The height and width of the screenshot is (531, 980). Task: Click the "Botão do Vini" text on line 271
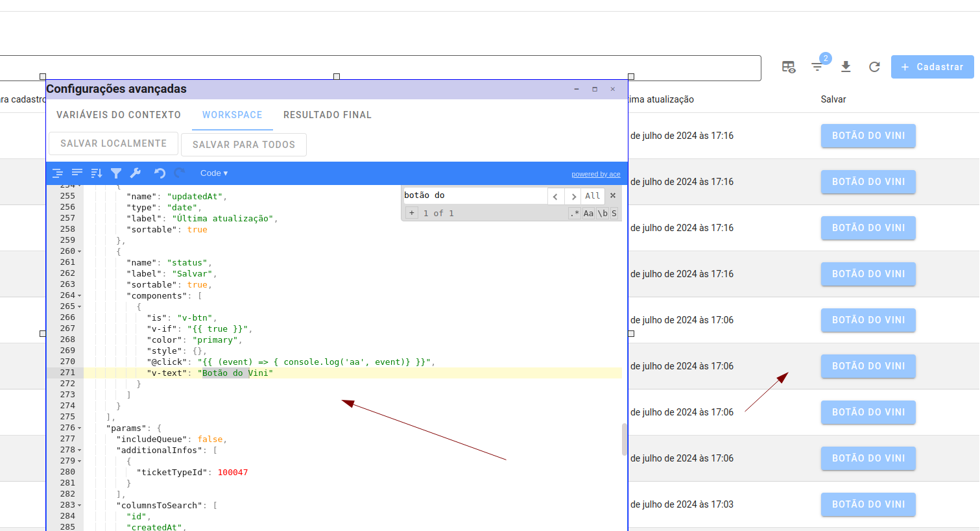point(235,373)
